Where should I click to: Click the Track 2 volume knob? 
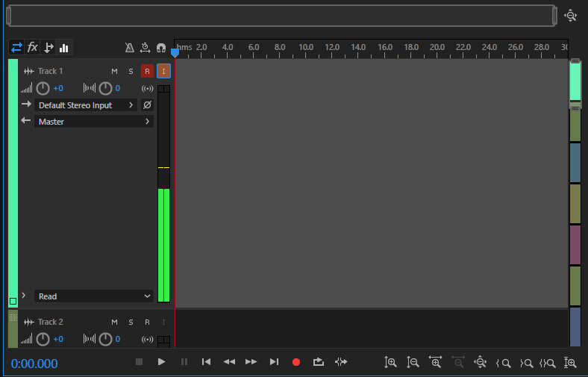[43, 340]
